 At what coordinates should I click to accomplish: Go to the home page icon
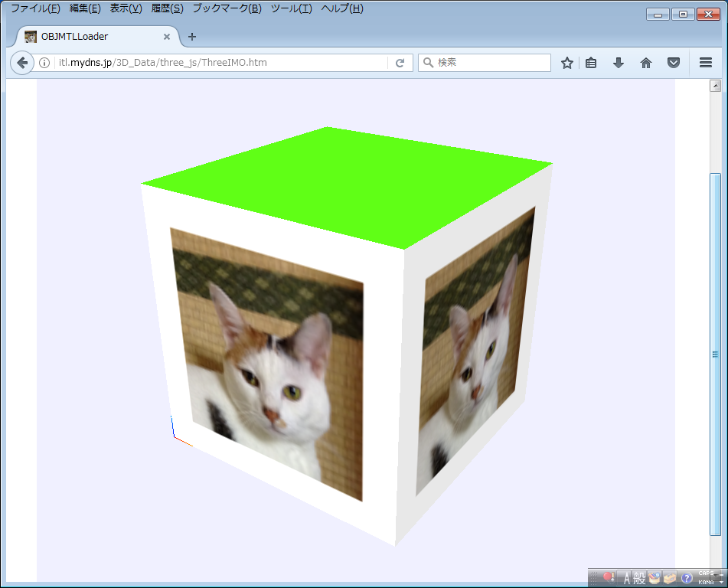(x=646, y=63)
